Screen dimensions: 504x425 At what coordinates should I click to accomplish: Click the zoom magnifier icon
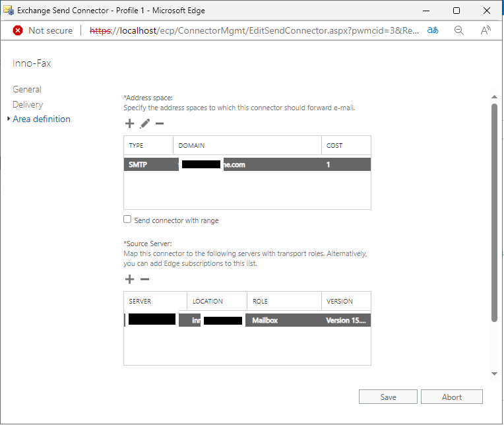point(459,30)
